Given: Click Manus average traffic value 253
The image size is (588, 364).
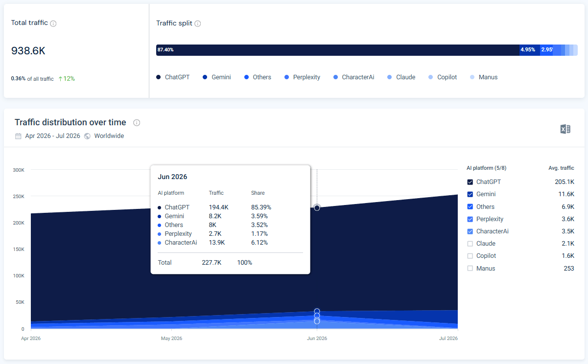Looking at the screenshot, I should coord(569,269).
